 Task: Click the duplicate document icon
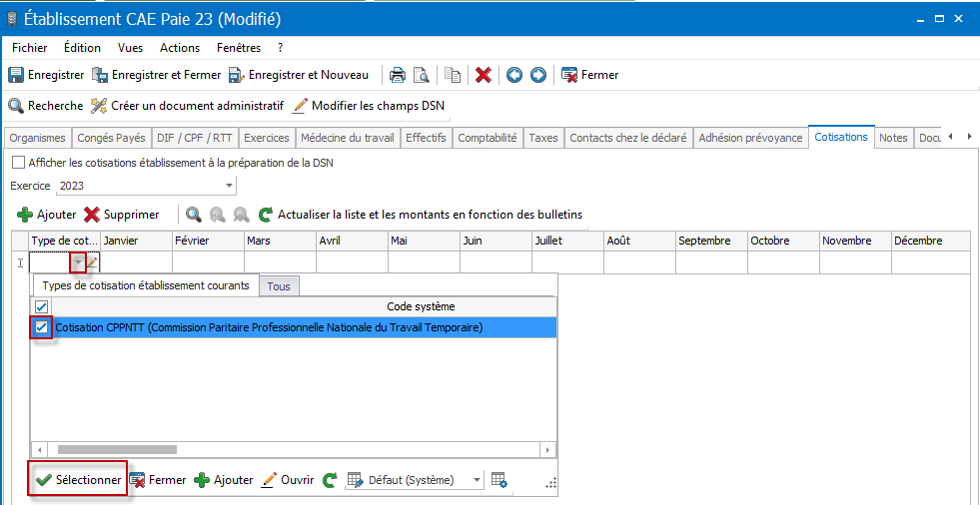[x=453, y=76]
